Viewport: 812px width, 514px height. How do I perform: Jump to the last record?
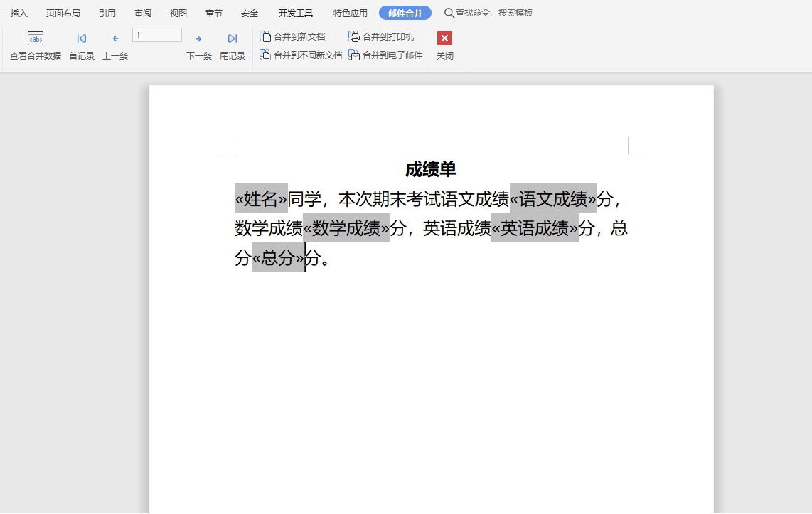232,39
